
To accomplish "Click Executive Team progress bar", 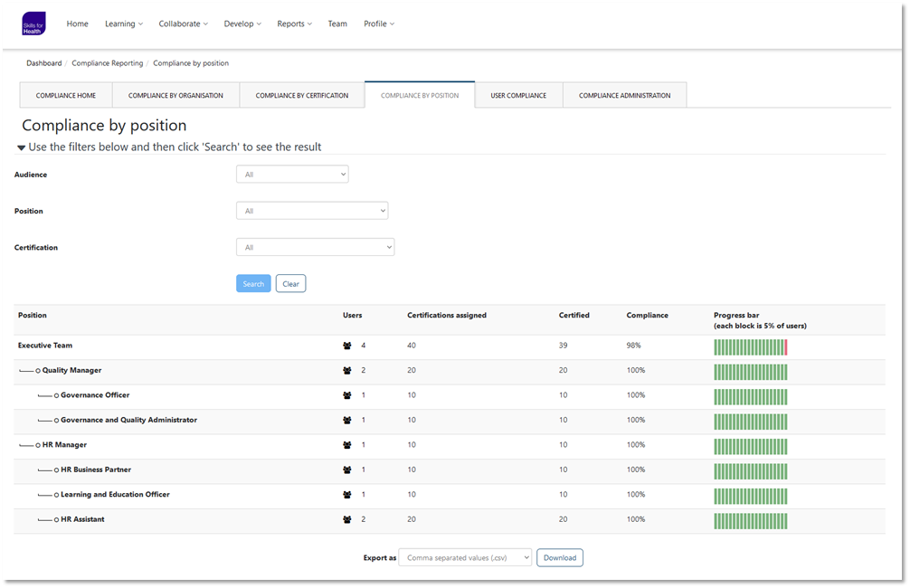I will (x=751, y=347).
